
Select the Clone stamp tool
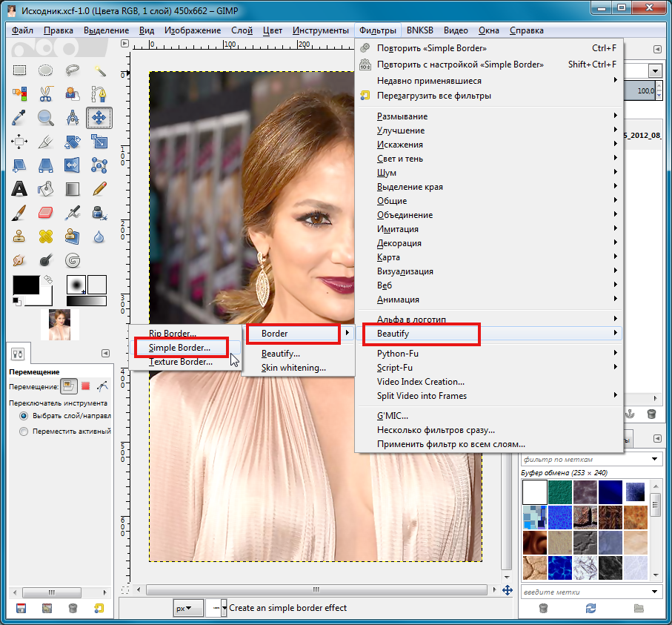point(19,237)
